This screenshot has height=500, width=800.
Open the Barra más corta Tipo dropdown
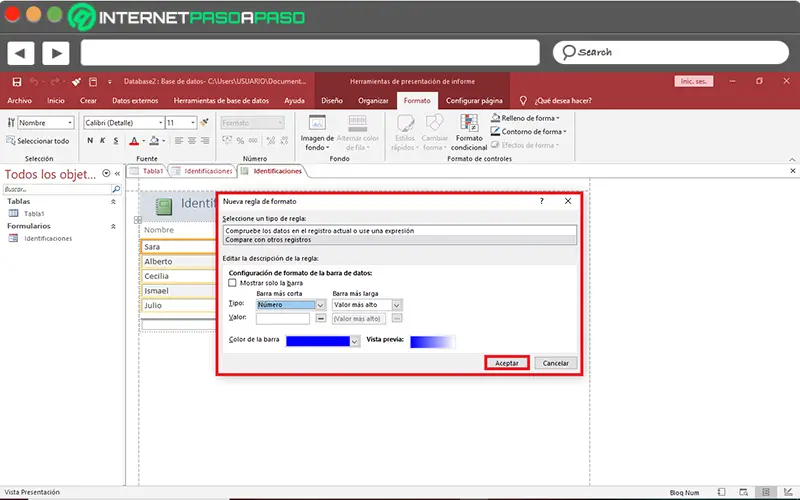tap(320, 305)
